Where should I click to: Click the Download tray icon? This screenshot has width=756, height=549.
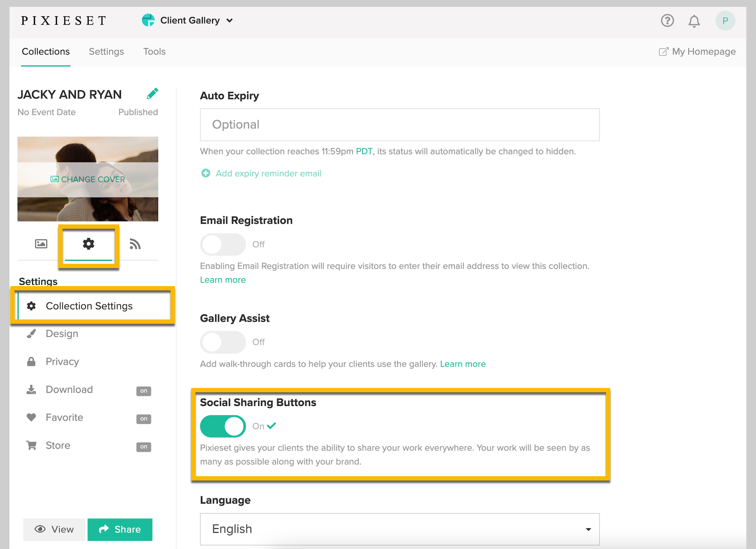(31, 389)
